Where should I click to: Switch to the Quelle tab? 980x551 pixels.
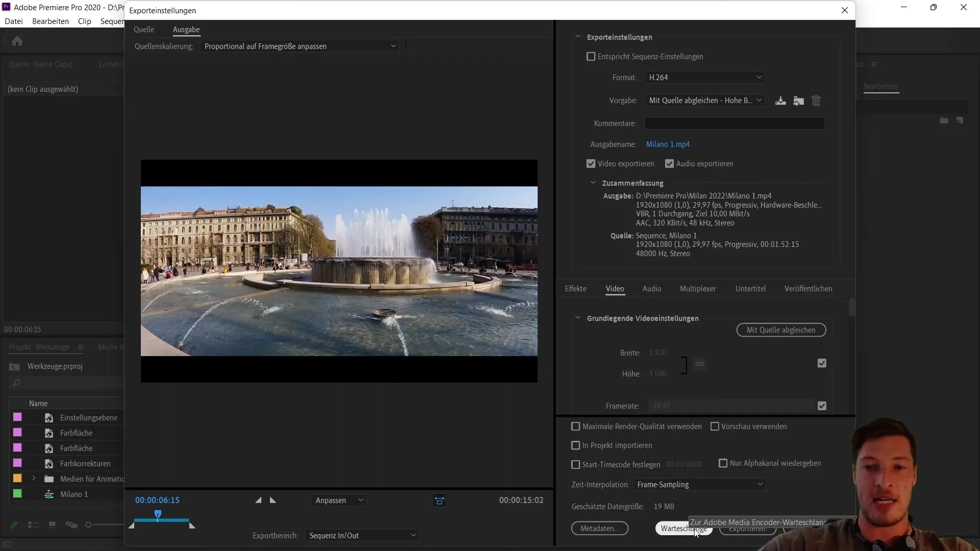point(144,30)
